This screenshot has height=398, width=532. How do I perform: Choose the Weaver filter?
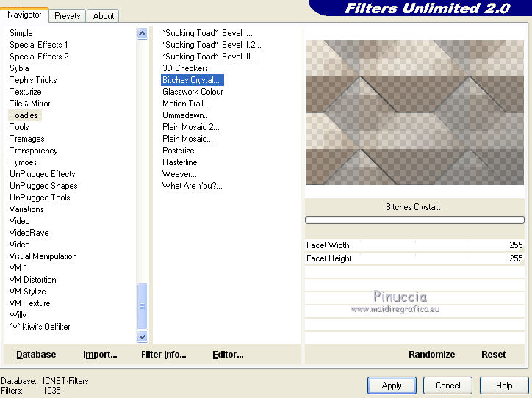tap(179, 174)
